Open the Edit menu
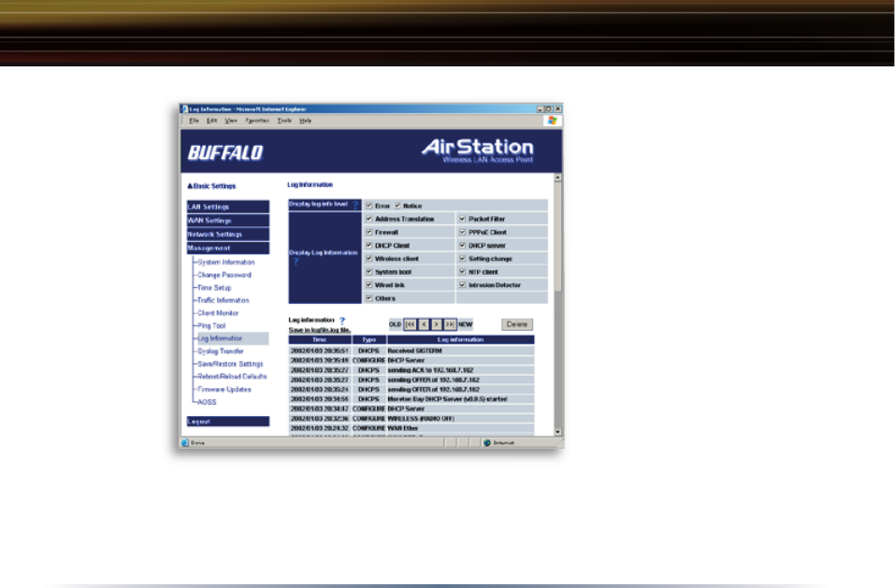The image size is (895, 588). [x=211, y=121]
